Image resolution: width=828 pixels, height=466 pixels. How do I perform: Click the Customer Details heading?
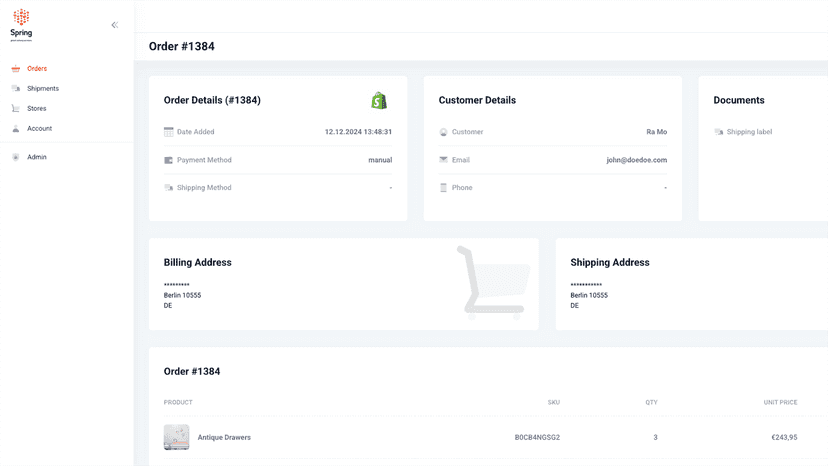pos(477,100)
